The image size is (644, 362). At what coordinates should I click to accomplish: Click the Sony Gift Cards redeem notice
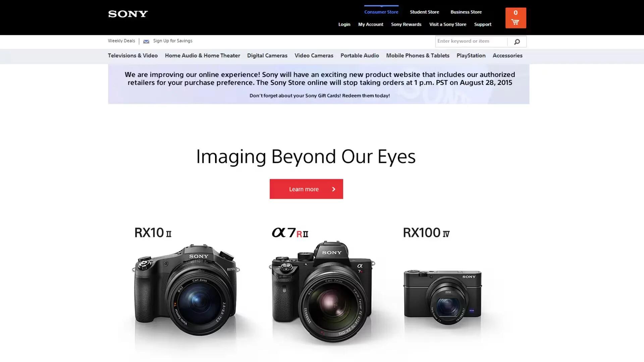320,96
